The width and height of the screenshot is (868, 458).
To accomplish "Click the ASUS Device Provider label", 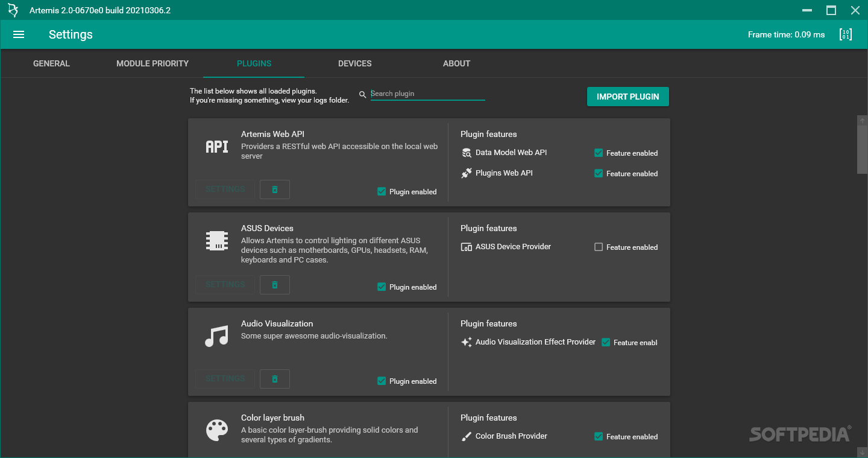I will point(513,247).
